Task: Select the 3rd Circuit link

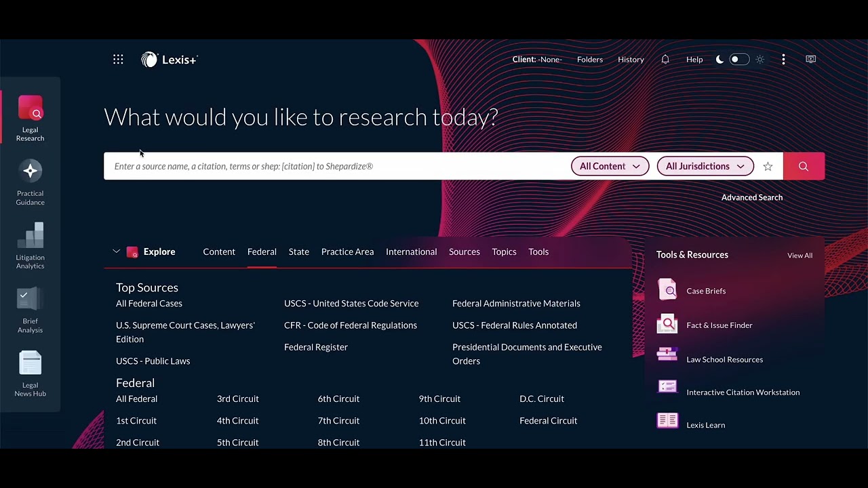Action: [x=237, y=399]
